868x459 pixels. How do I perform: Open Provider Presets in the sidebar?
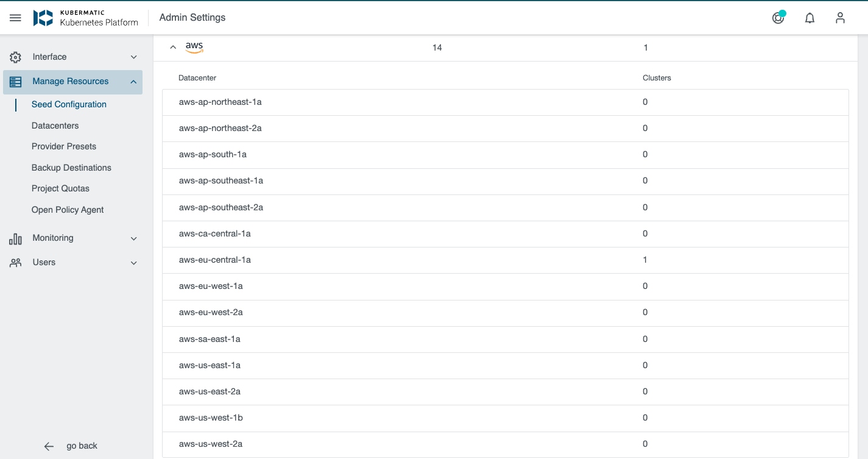click(x=64, y=146)
